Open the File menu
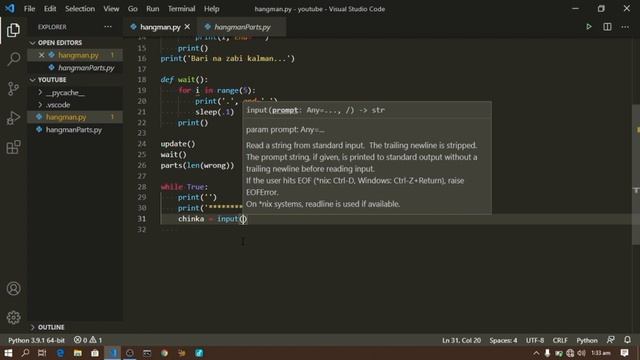The width and height of the screenshot is (640, 360). coord(29,9)
